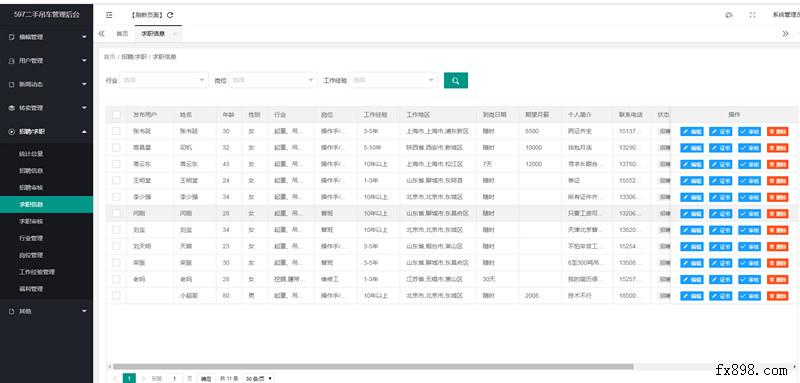
Task: Check the row with salary 10000
Action: (x=116, y=147)
